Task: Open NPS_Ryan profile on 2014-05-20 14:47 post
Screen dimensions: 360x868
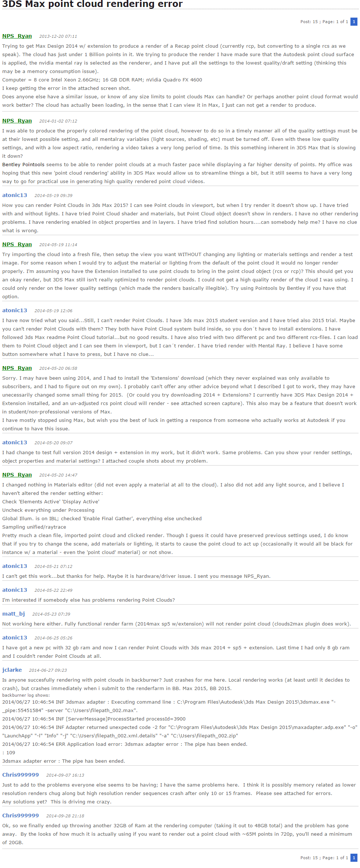Action: (x=17, y=475)
